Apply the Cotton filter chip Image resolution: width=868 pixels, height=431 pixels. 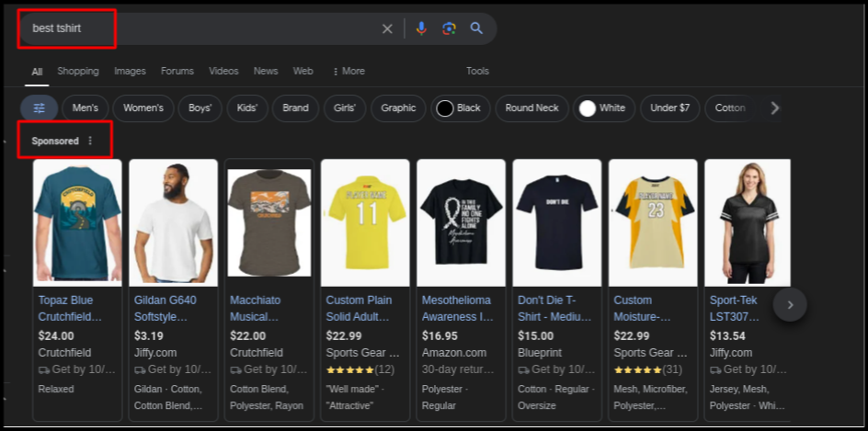729,108
